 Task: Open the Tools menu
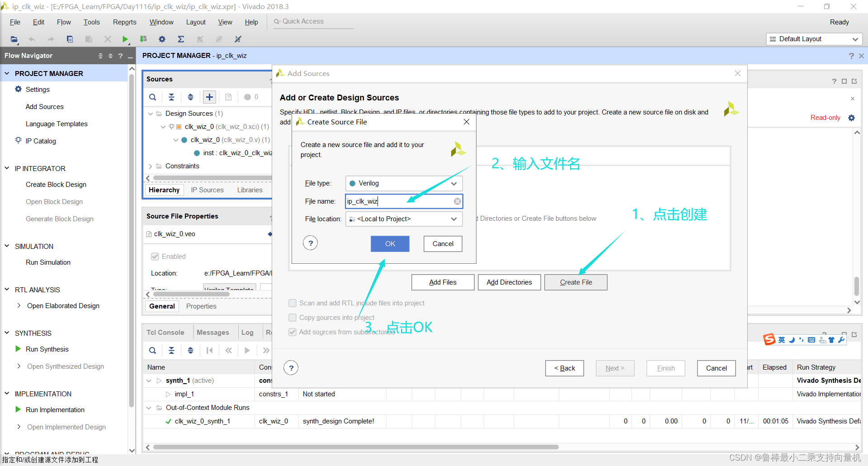[x=91, y=22]
